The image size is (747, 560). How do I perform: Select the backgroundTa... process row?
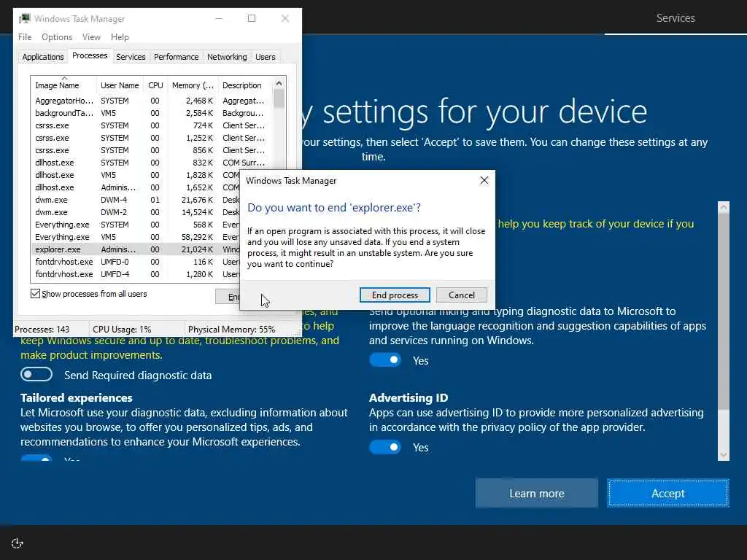pos(152,113)
